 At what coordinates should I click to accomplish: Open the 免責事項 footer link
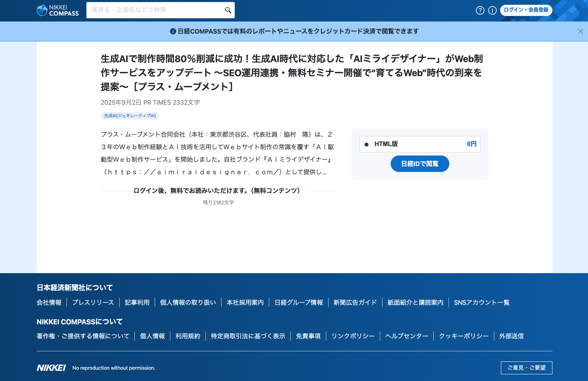click(308, 336)
